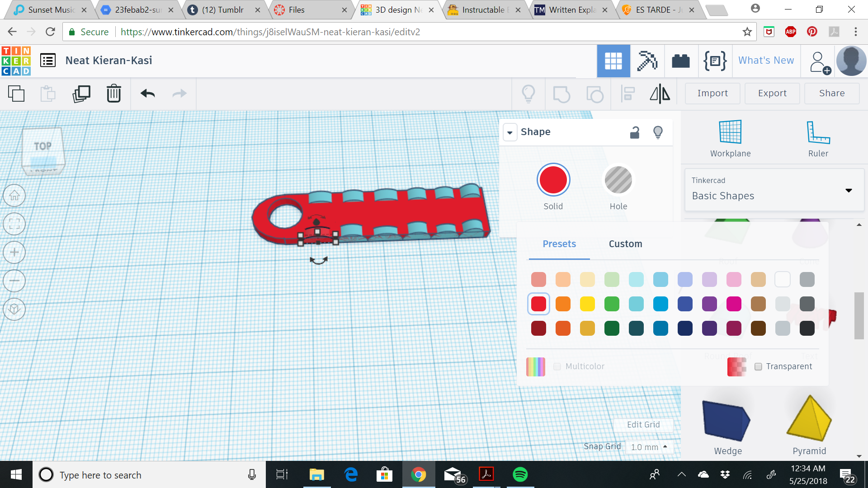Delete selected shape with trash icon
The width and height of the screenshot is (868, 488).
click(113, 94)
